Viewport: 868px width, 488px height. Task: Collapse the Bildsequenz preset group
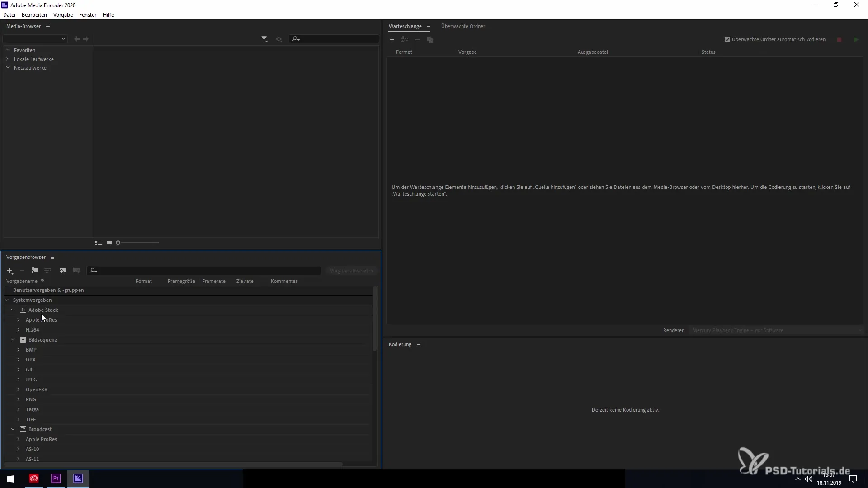click(13, 340)
